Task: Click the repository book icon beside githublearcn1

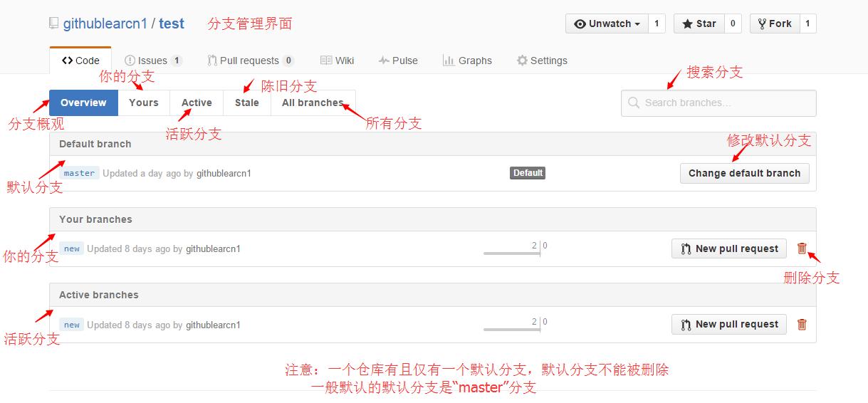Action: tap(53, 23)
